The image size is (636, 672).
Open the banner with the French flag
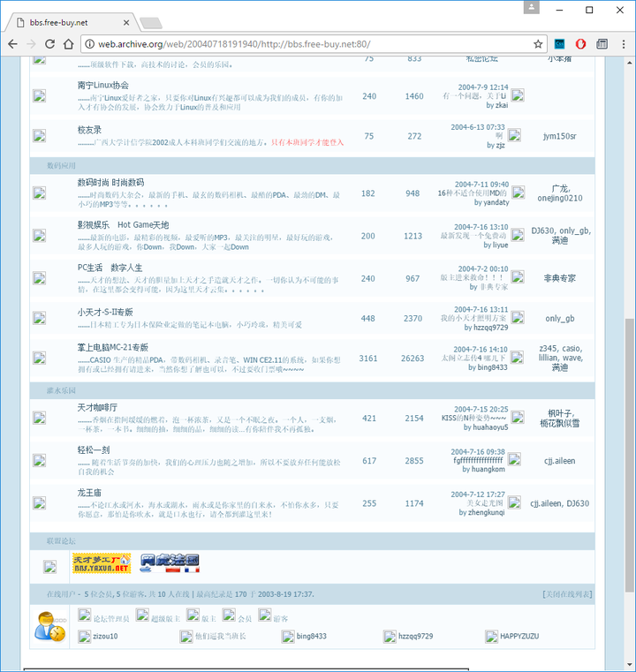tap(170, 563)
